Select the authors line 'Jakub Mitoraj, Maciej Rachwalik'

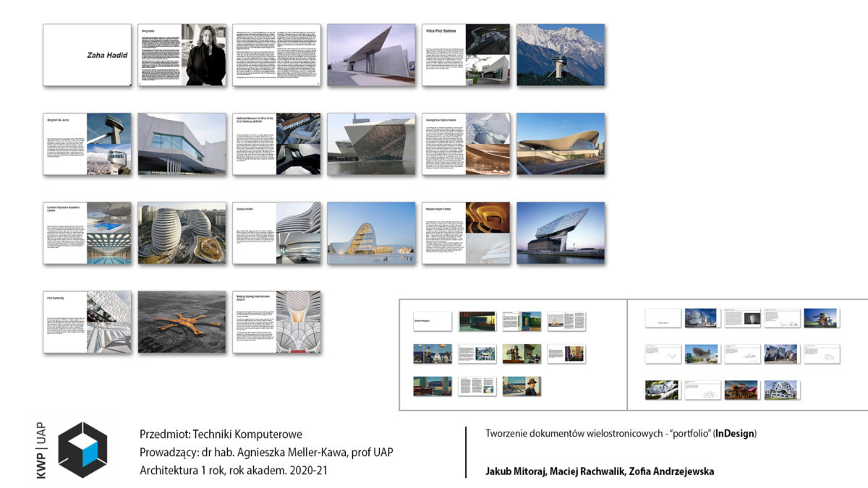[600, 471]
